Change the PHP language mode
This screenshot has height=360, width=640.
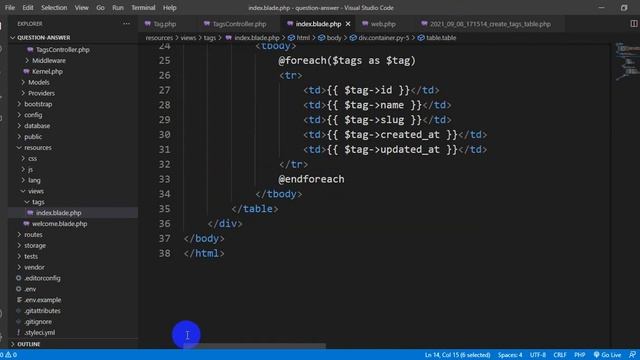(580, 355)
